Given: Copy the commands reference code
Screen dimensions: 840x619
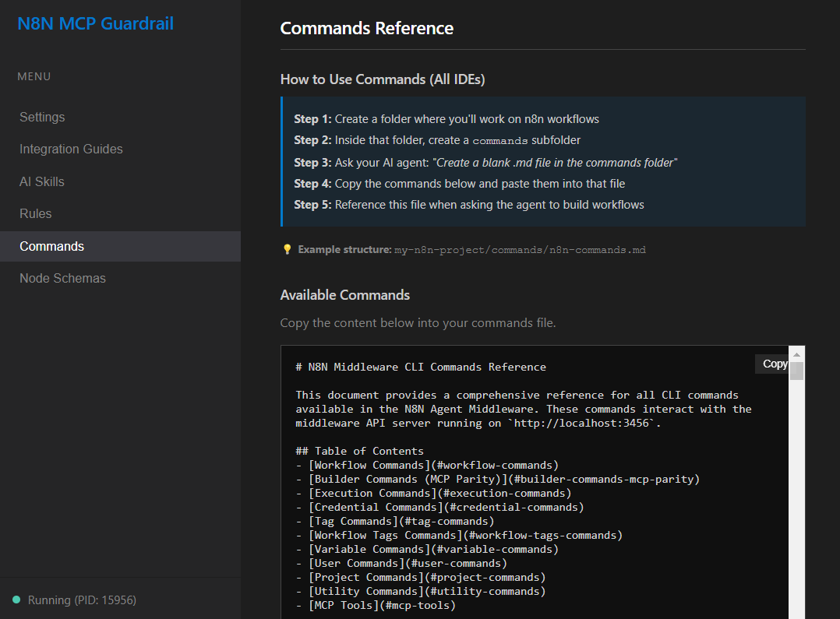Looking at the screenshot, I should (x=774, y=364).
